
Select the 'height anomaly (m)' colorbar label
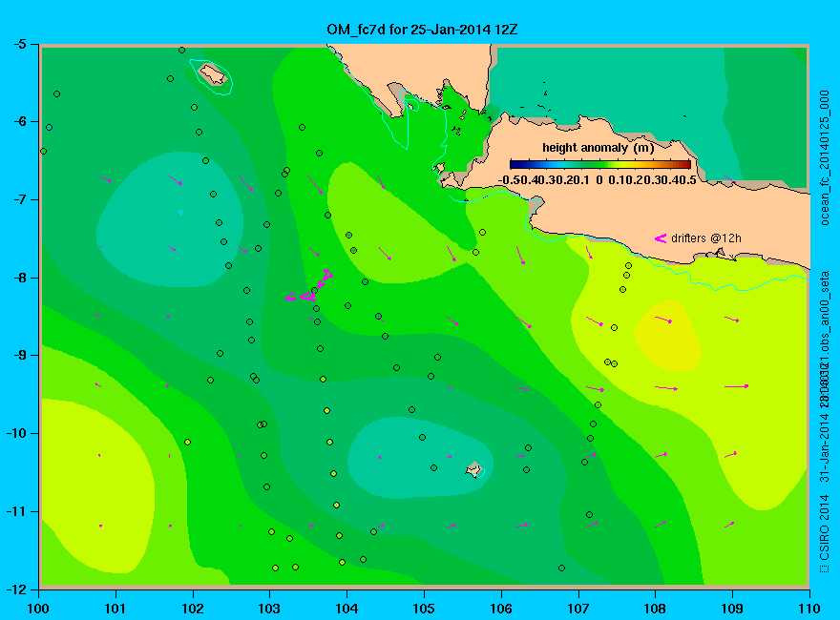point(598,148)
